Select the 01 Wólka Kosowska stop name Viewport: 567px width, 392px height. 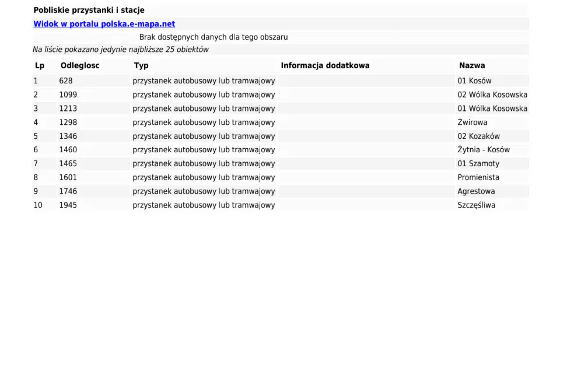pos(492,108)
